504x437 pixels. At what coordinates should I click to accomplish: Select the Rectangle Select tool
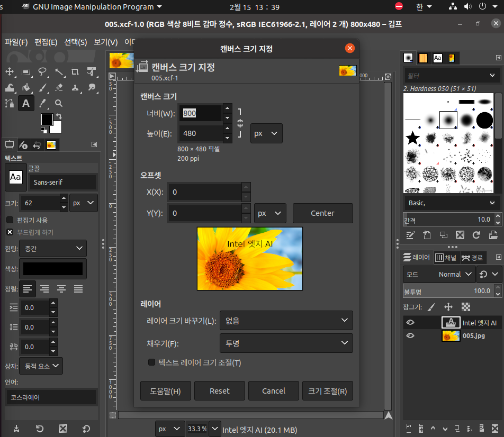26,71
